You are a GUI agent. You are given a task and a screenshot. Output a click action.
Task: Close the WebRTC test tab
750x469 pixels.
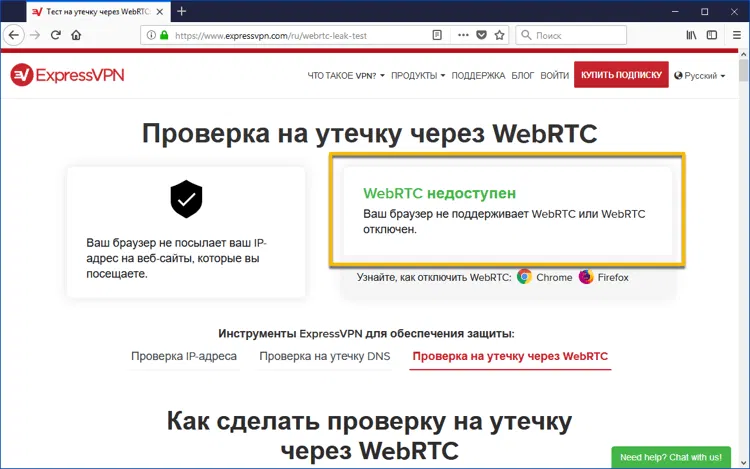tap(160, 11)
